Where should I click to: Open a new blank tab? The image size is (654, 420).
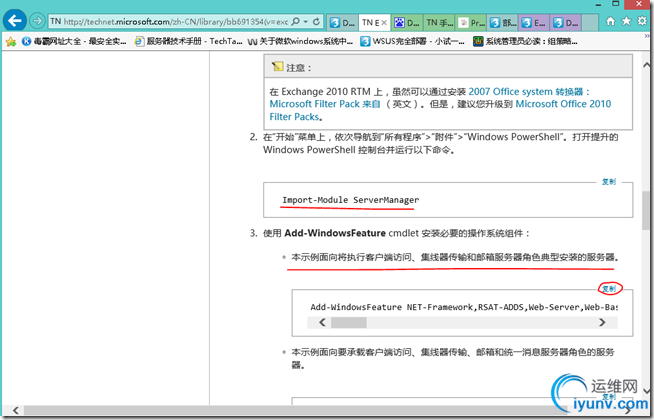pyautogui.click(x=590, y=23)
